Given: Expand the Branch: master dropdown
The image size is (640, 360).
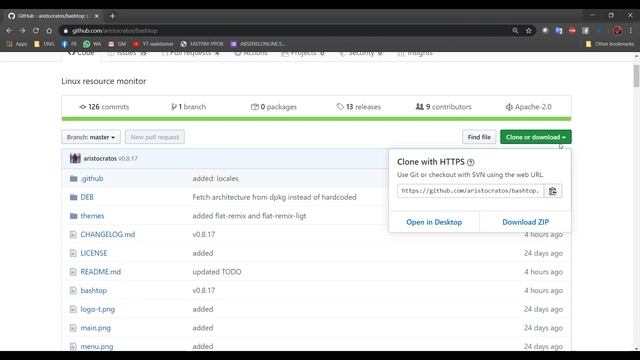Looking at the screenshot, I should pos(91,137).
